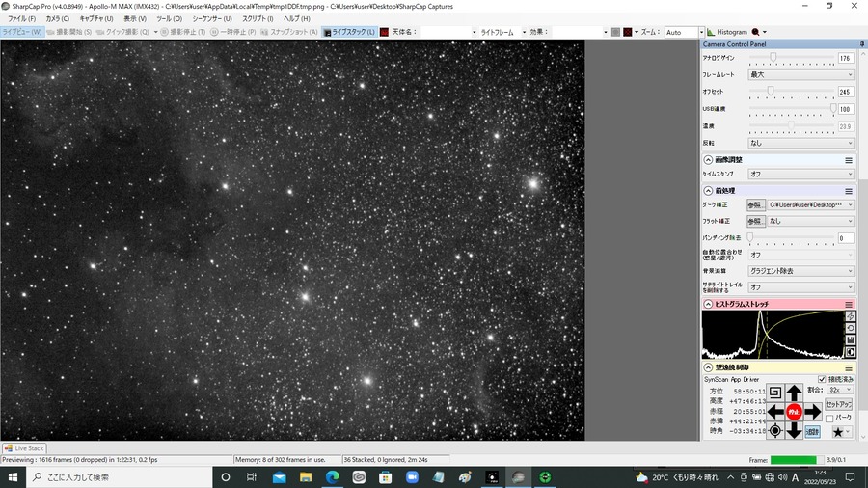Click the magnifier focus icon after Histogram
The width and height of the screenshot is (868, 488).
[755, 32]
